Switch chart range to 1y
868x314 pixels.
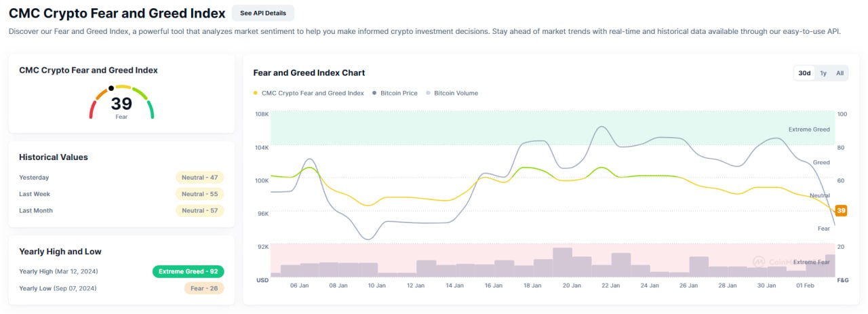pyautogui.click(x=823, y=73)
